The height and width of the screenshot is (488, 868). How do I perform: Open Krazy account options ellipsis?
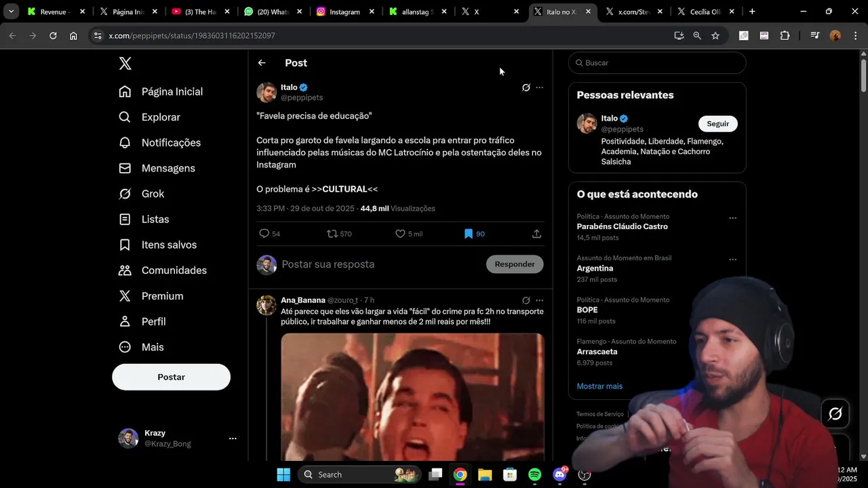233,439
